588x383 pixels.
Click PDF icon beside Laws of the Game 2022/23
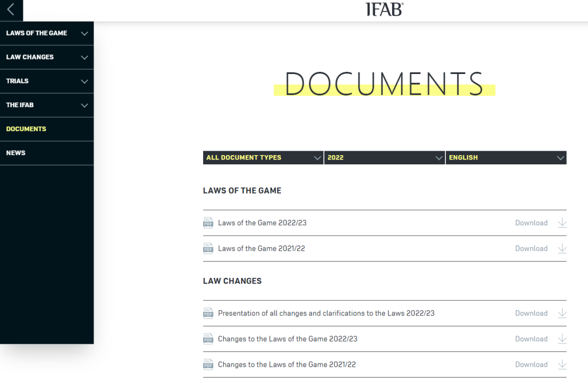click(208, 223)
